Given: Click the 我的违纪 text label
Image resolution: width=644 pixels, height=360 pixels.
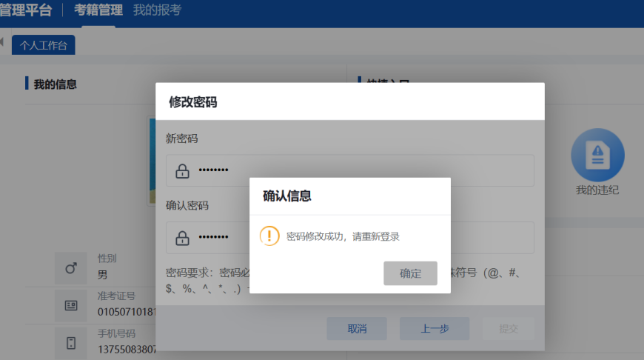Looking at the screenshot, I should (597, 190).
